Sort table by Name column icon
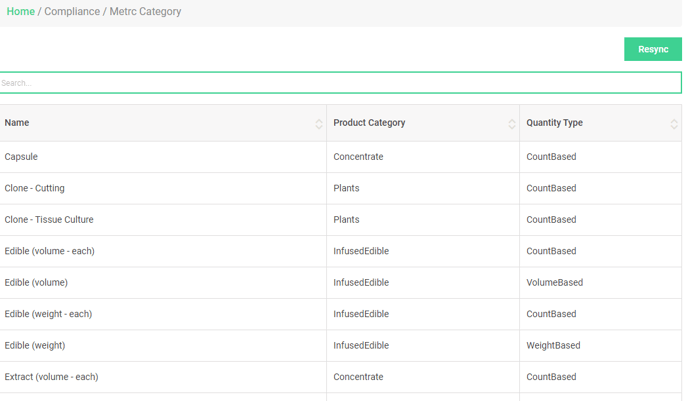The image size is (688, 401). click(319, 124)
